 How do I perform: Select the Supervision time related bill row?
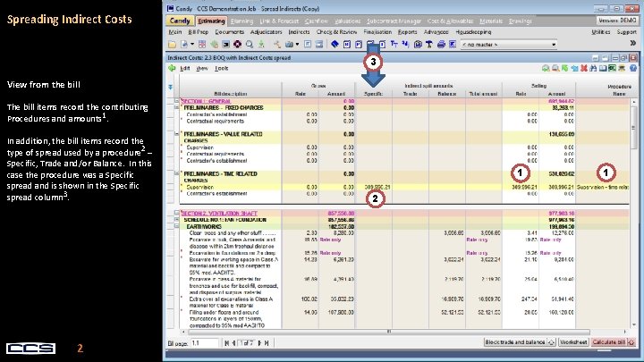pos(403,187)
